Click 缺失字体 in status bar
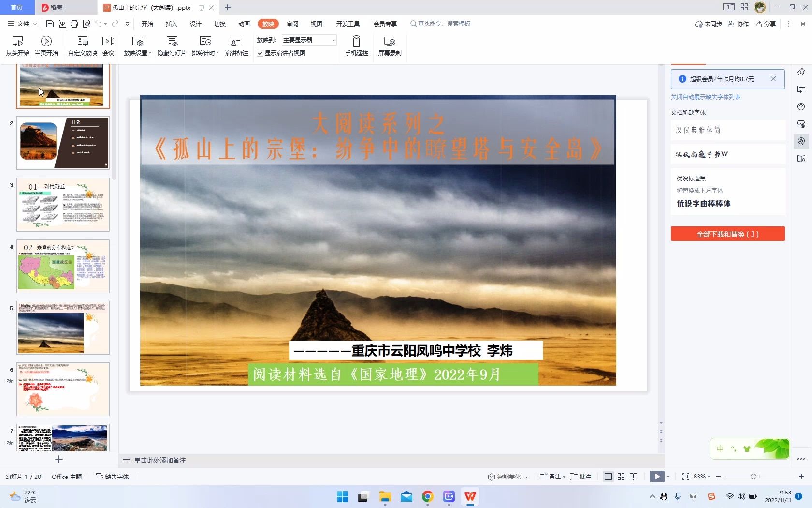Viewport: 812px width, 508px height. (x=113, y=477)
